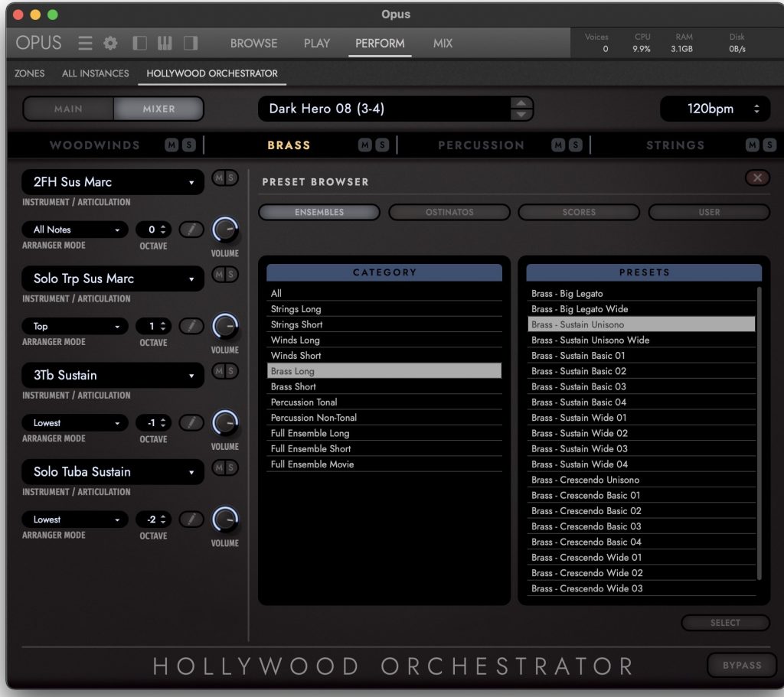Toggle the right sidebar panel icon
The image size is (784, 697).
tap(191, 43)
